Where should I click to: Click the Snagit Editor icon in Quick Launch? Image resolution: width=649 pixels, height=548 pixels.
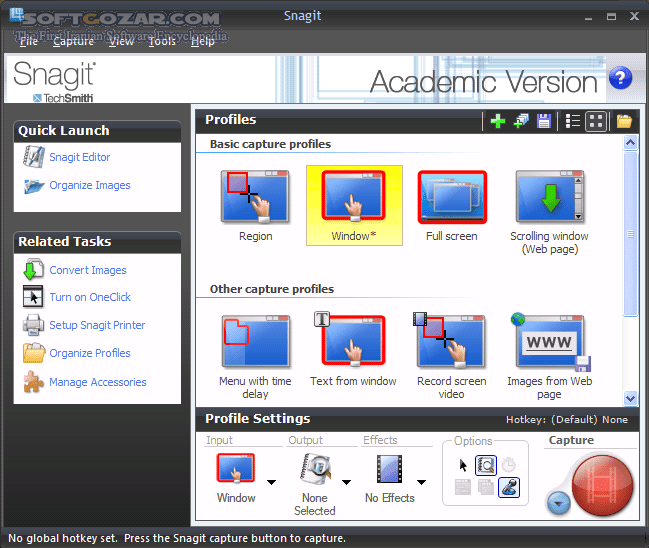coord(34,157)
